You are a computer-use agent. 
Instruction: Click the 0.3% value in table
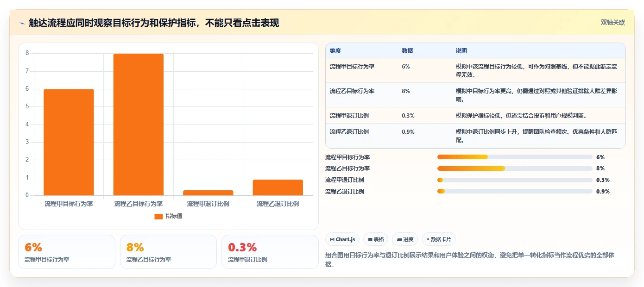coord(408,116)
